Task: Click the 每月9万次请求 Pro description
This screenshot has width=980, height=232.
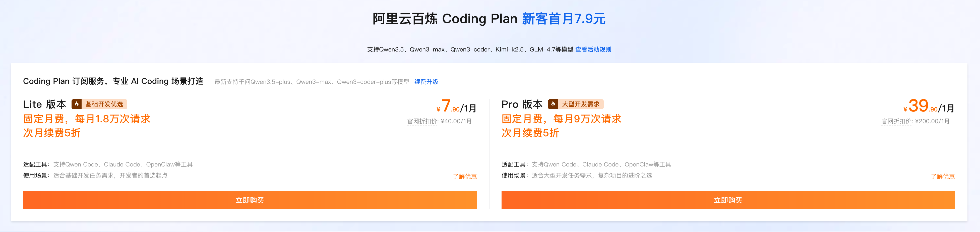Action: 587,119
